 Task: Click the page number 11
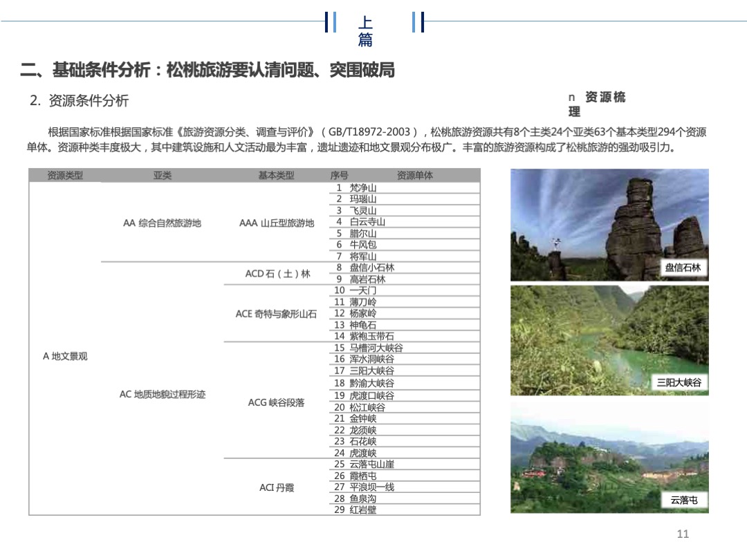point(683,534)
